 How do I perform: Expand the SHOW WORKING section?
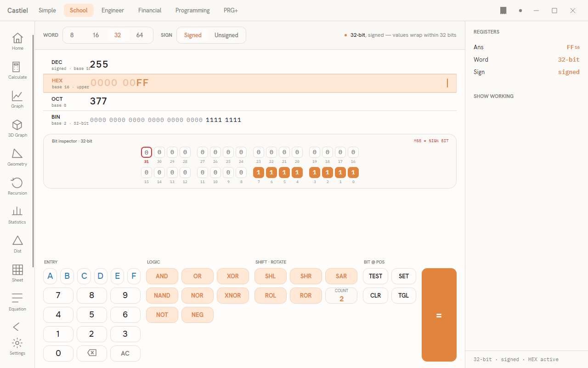click(493, 96)
